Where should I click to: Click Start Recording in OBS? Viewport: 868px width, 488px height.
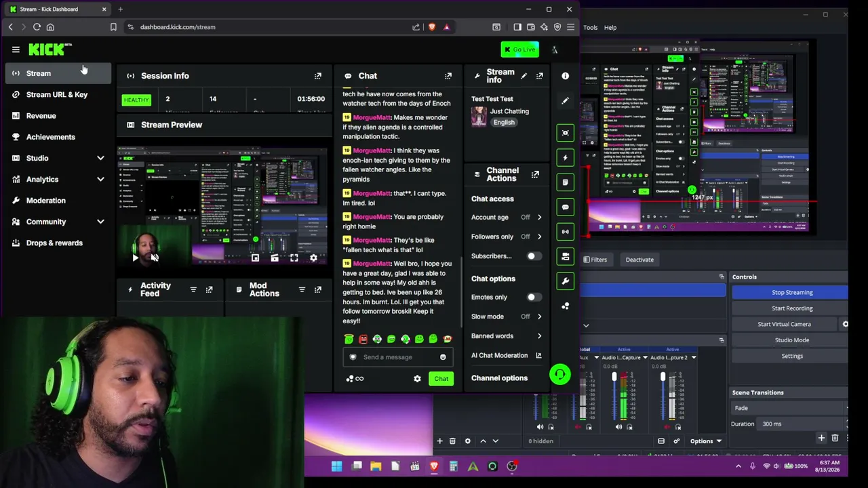click(791, 308)
